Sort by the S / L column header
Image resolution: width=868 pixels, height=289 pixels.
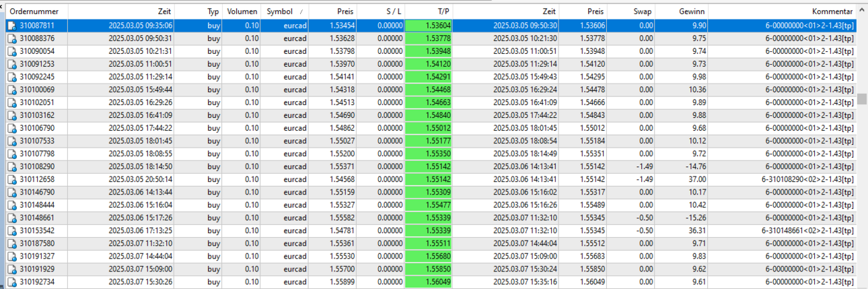[381, 12]
